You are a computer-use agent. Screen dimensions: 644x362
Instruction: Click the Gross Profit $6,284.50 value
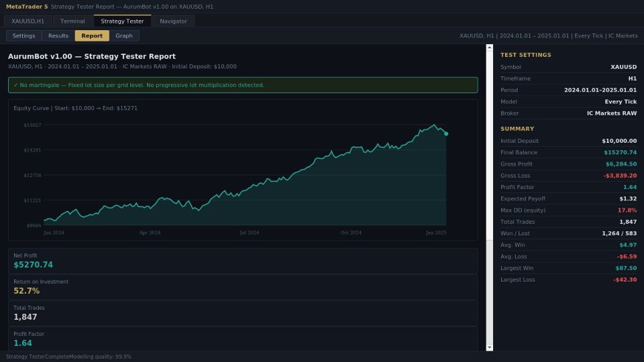tap(621, 164)
